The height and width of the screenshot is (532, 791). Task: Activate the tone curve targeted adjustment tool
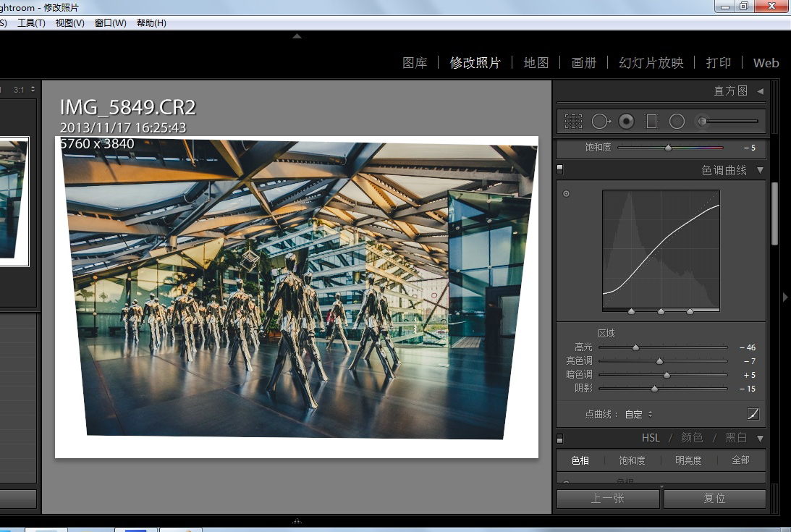(x=567, y=194)
